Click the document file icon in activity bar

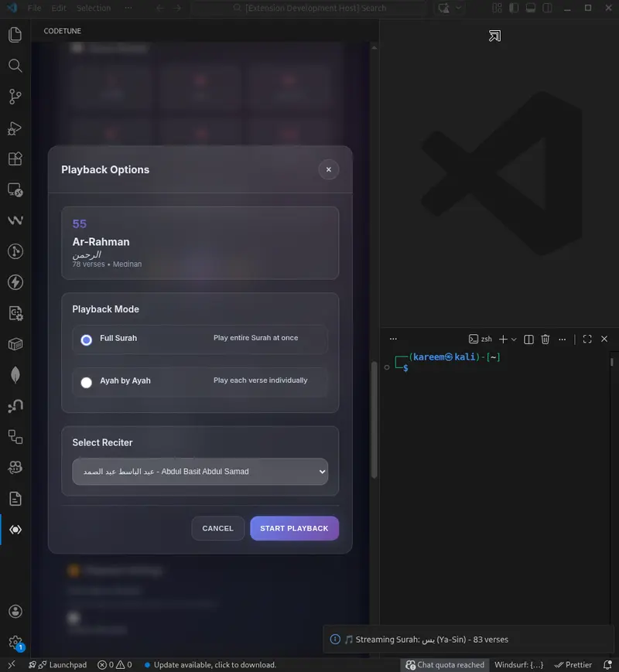(x=15, y=499)
